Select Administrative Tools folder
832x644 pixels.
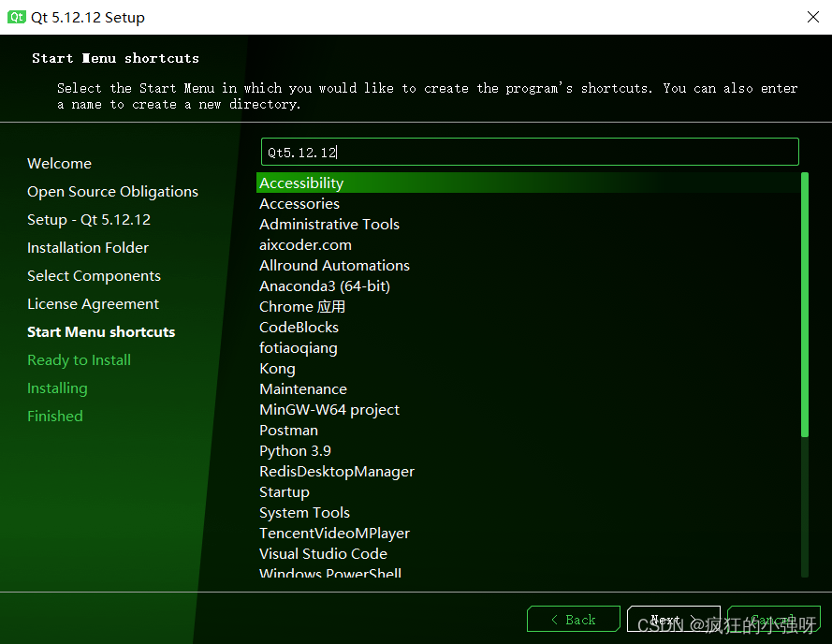point(528,224)
